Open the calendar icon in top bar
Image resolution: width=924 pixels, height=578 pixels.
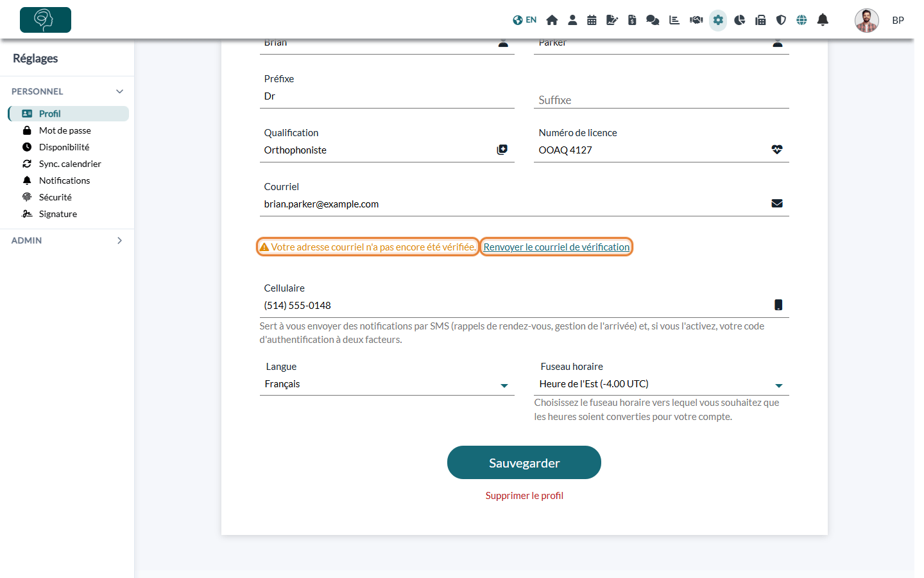(x=592, y=20)
